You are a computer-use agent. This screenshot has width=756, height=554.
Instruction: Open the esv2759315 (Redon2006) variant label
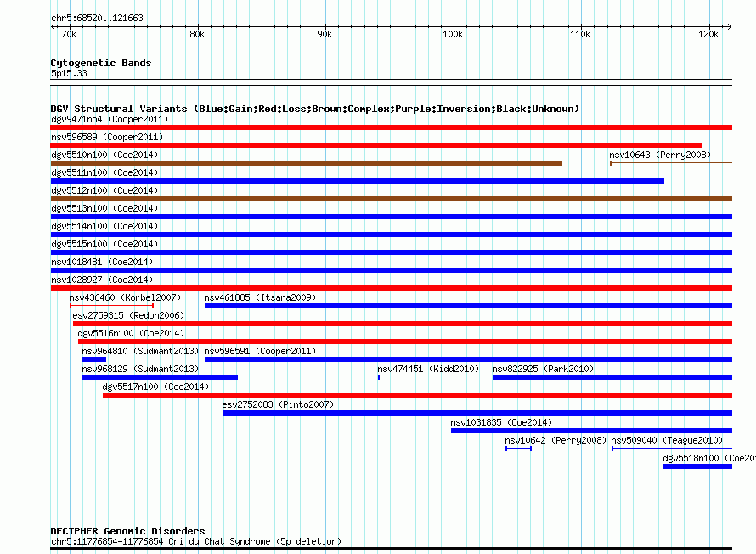[128, 315]
